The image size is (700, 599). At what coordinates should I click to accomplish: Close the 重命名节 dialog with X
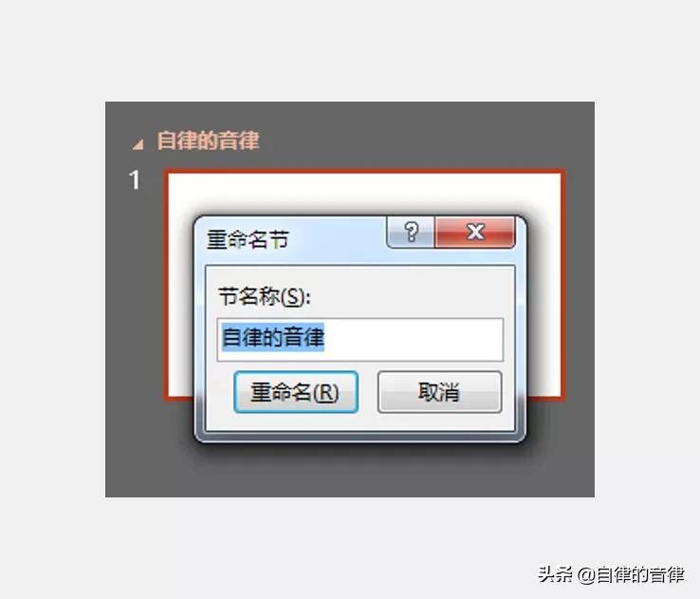tap(475, 233)
